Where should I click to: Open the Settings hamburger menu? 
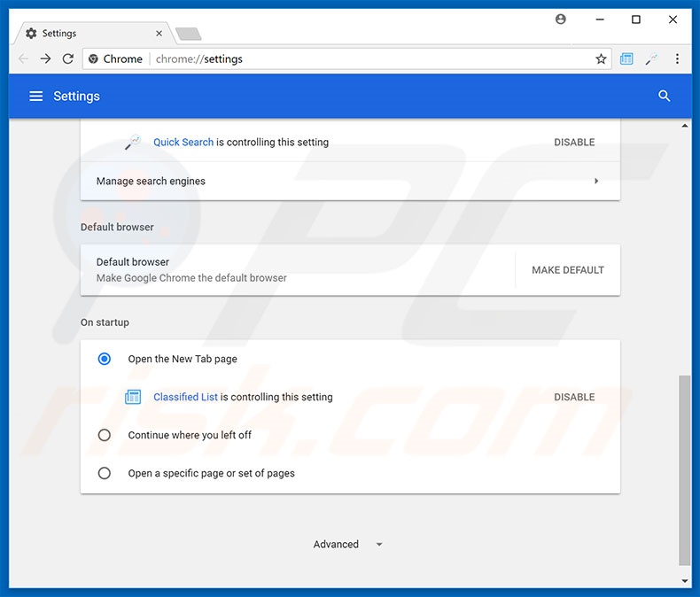(36, 96)
